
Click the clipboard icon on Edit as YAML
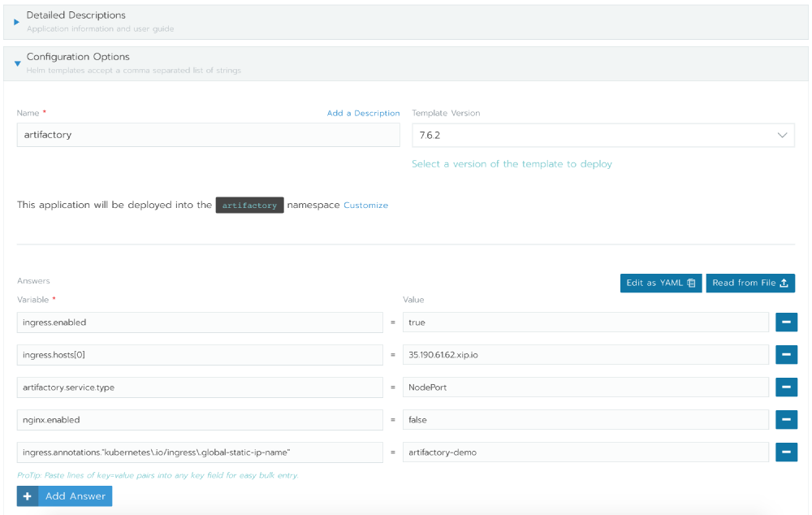click(690, 283)
